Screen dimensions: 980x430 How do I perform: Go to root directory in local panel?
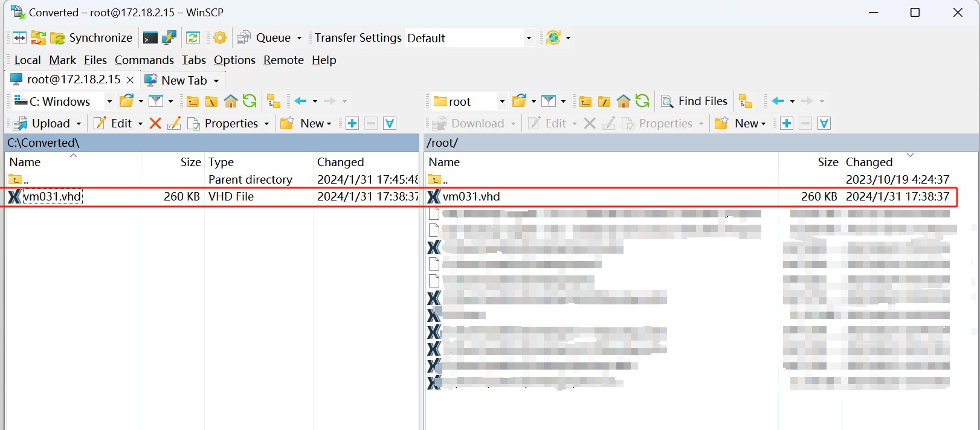coord(211,101)
